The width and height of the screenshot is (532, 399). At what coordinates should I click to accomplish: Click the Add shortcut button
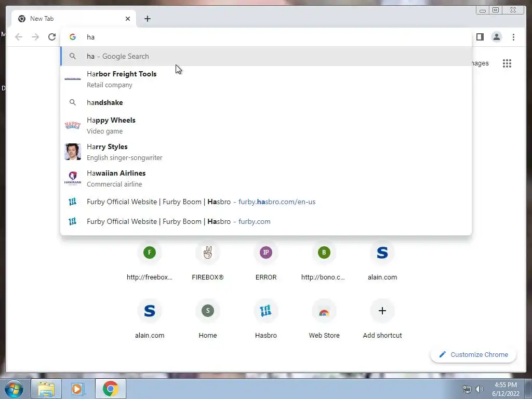[382, 320]
